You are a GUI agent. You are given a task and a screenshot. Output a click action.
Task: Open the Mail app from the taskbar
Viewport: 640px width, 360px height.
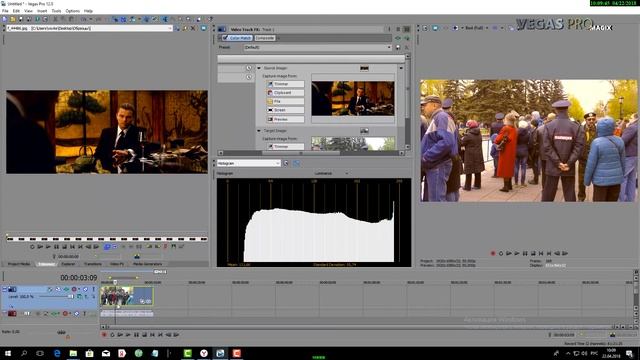(106, 353)
